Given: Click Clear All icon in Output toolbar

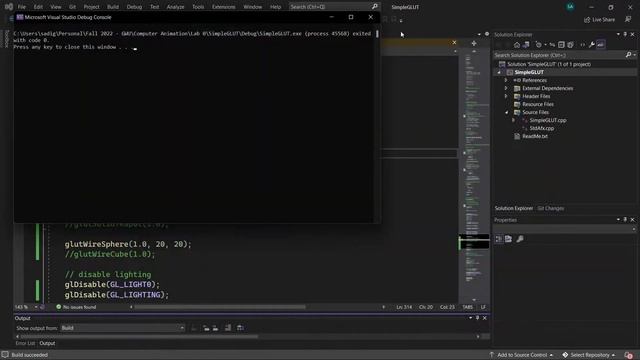Looking at the screenshot, I should (228, 328).
